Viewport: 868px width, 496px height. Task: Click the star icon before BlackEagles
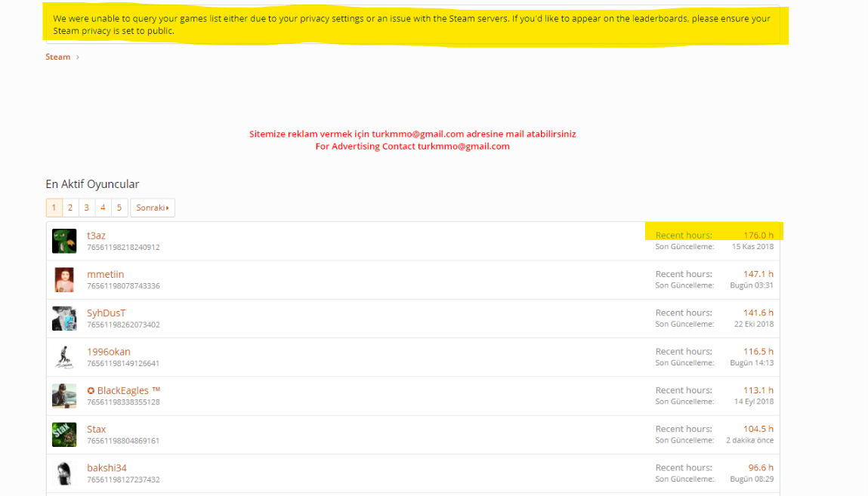point(91,391)
